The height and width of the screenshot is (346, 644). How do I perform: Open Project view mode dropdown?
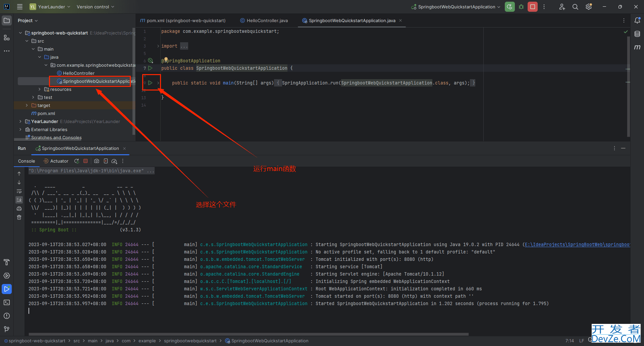click(x=28, y=20)
